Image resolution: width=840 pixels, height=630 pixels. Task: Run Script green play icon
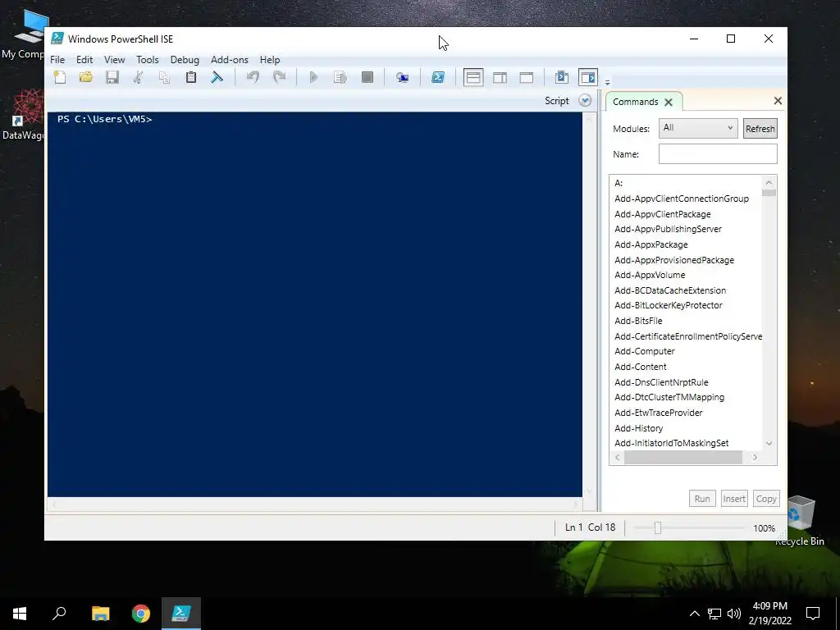pos(314,77)
